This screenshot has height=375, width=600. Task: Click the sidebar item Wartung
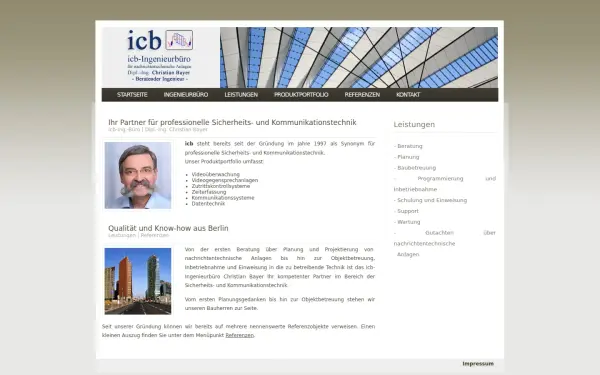coord(407,222)
